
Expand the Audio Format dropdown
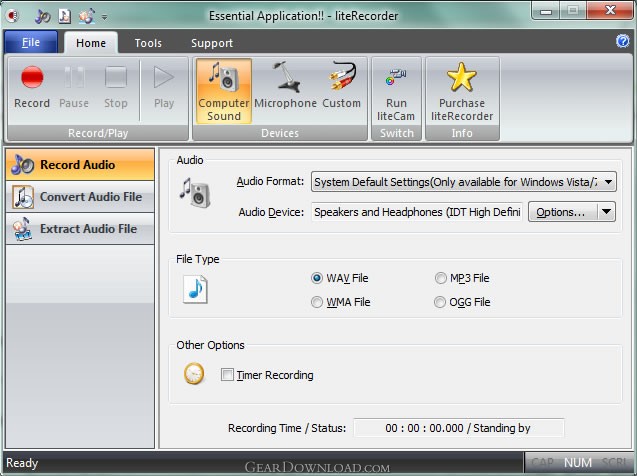(608, 182)
